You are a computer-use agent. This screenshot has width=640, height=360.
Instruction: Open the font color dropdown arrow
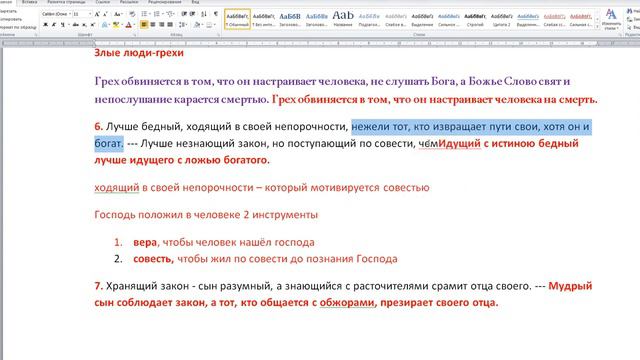(x=134, y=25)
